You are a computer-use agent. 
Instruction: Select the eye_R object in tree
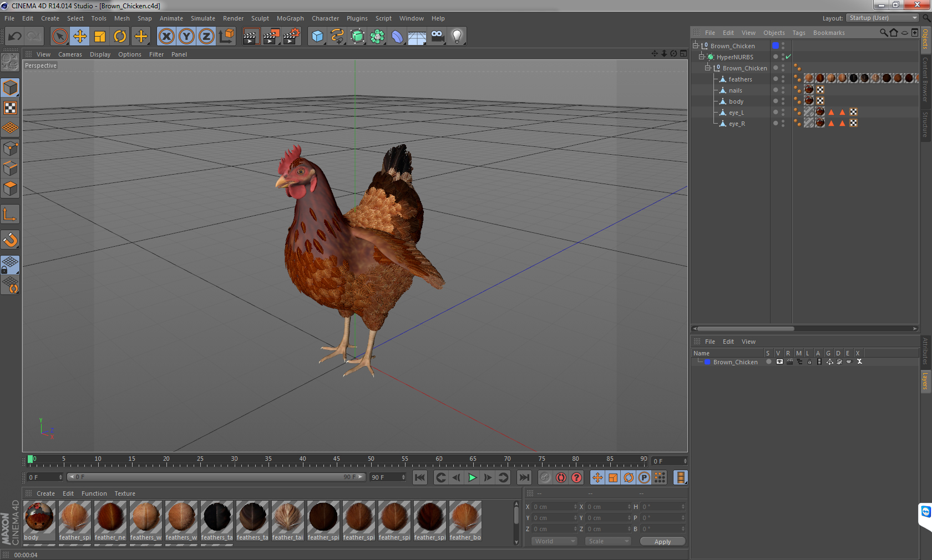[737, 123]
